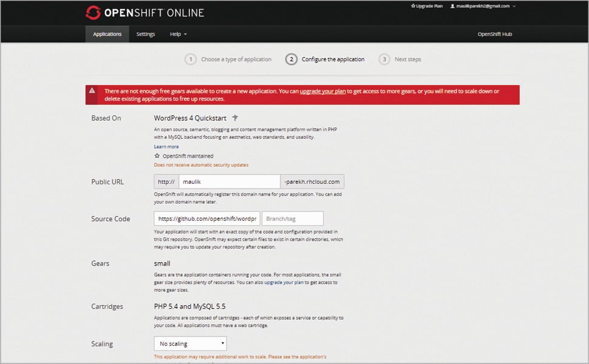
Task: Go to OpenShift Hub
Action: point(495,34)
